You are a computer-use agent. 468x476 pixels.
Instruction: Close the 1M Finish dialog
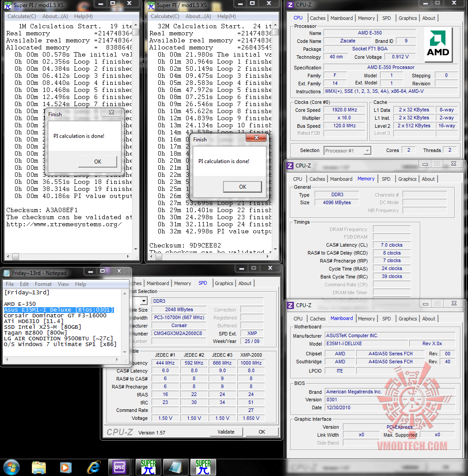click(x=112, y=112)
